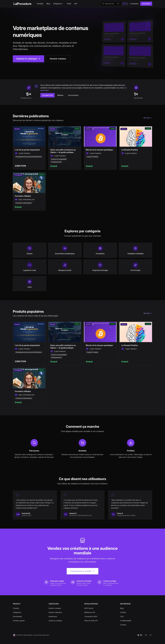Click the storefront icon above Vendez vos créations

click(82, 540)
